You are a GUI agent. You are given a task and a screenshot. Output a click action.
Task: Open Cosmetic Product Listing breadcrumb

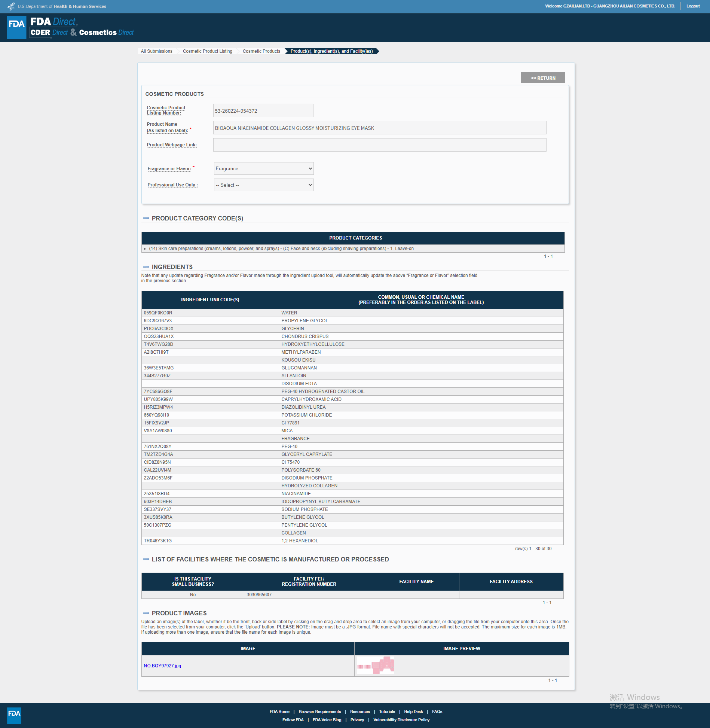(x=207, y=51)
